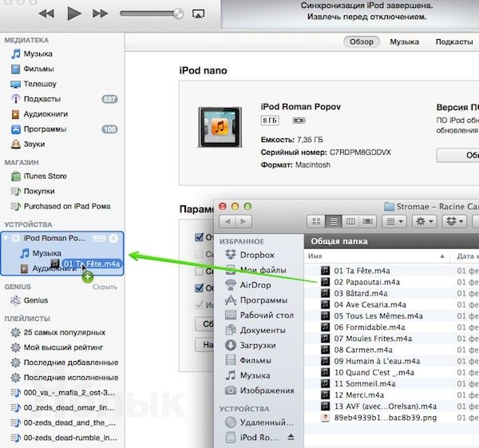Open Изображения in Finder sidebar
Image resolution: width=479 pixels, height=448 pixels.
pos(259,391)
